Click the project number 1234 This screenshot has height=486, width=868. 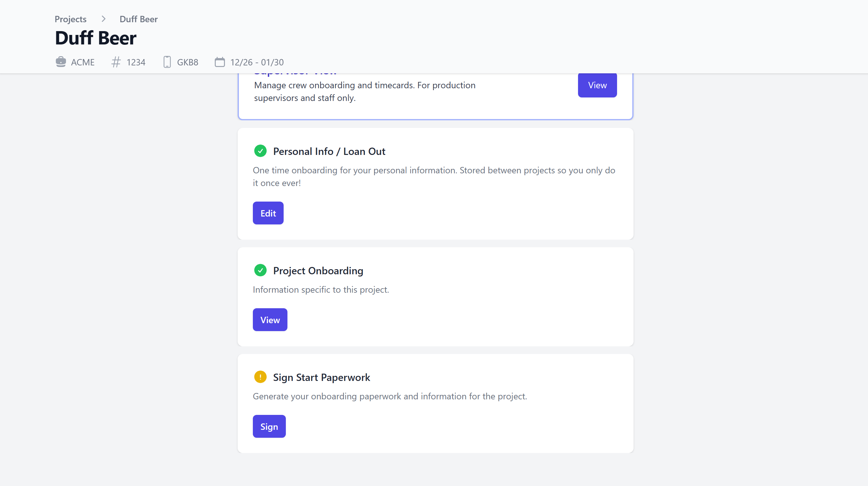pos(136,62)
